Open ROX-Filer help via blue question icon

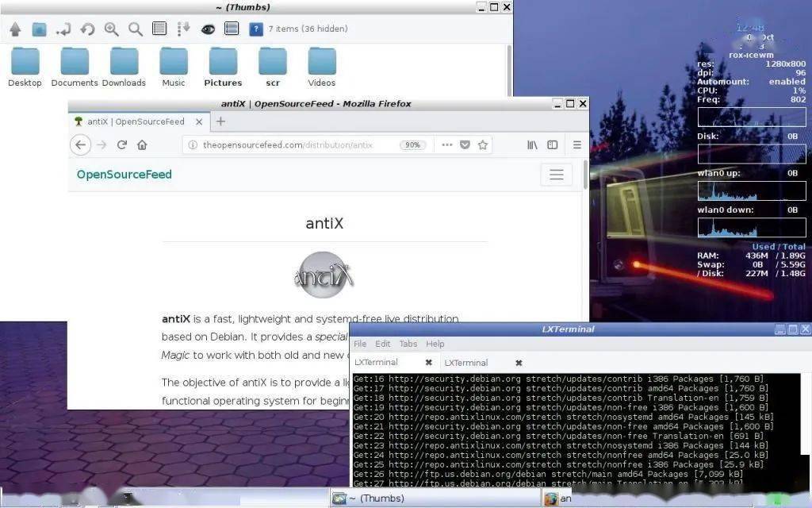click(x=256, y=29)
